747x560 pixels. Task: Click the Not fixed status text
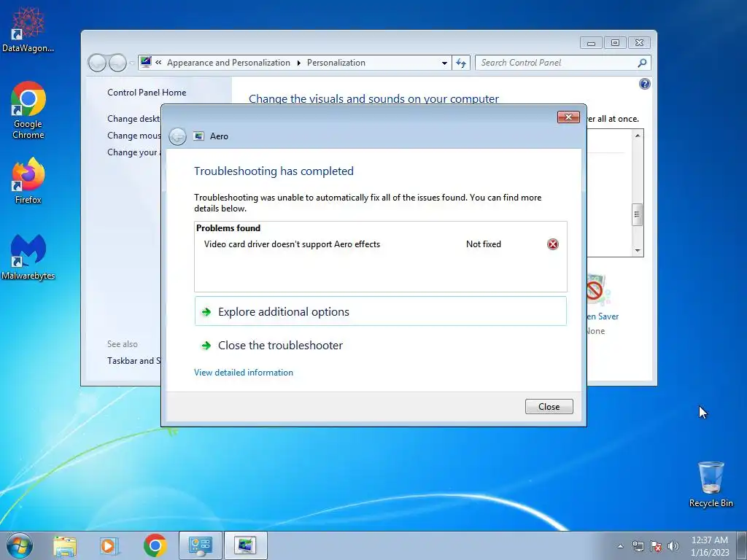pyautogui.click(x=483, y=244)
